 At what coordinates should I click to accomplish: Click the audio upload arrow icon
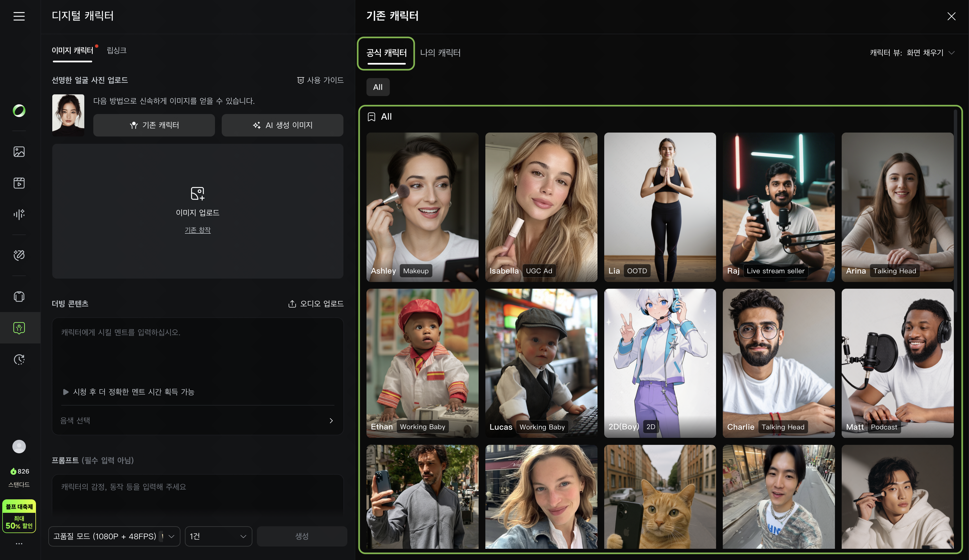[x=292, y=304]
